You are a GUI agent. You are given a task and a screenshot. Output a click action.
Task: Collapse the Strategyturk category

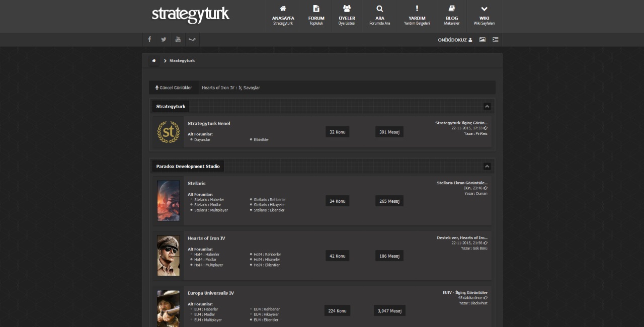487,106
